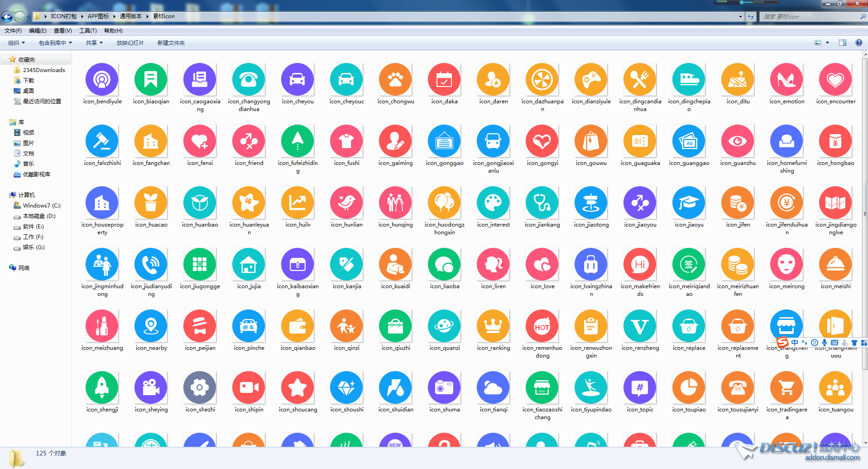Toggle the preview pane button
The image size is (868, 469).
click(843, 43)
